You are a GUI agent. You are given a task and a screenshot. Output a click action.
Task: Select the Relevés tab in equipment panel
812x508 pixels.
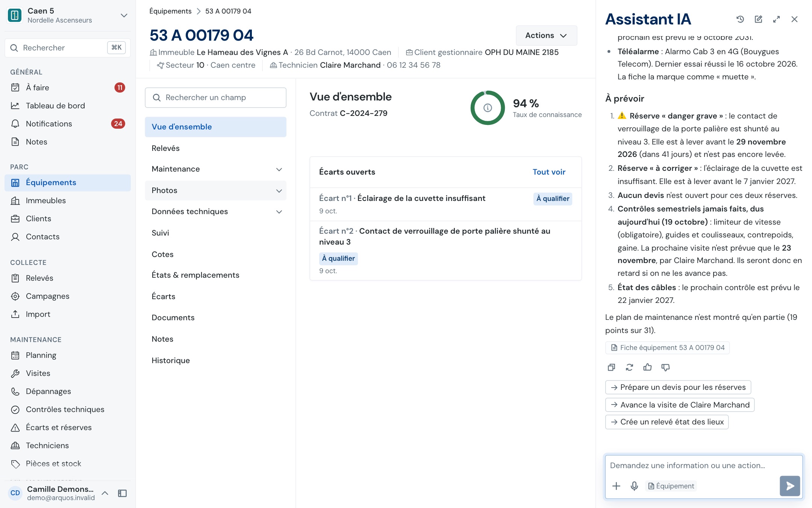(x=215, y=148)
